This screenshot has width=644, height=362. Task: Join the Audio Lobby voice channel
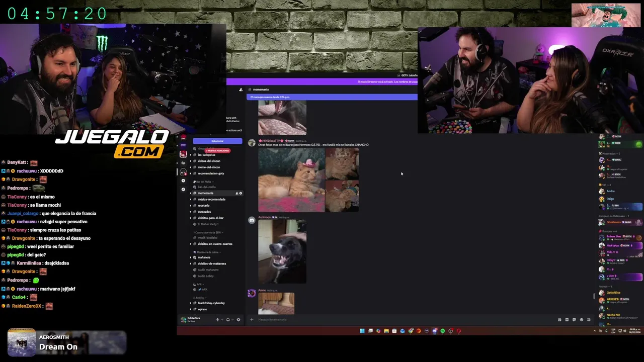tap(205, 276)
